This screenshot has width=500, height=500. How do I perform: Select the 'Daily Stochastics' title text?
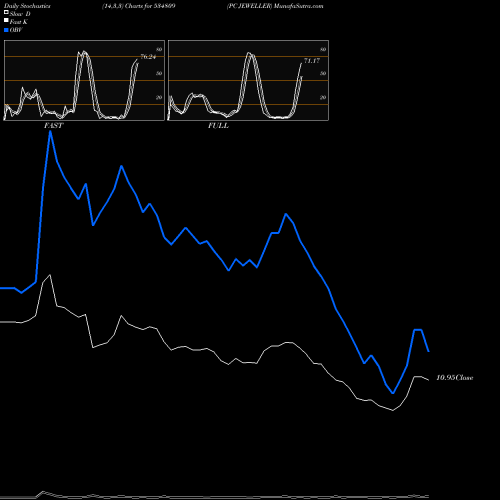27,6
